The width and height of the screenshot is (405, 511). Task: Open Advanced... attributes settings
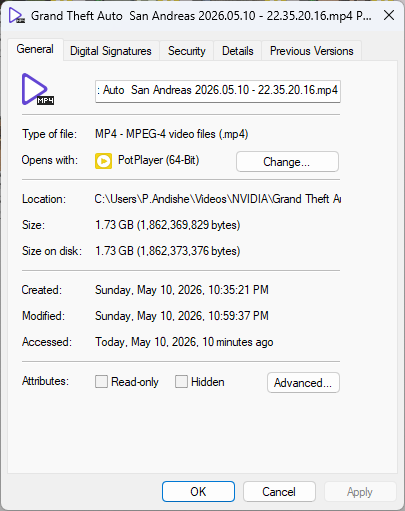pyautogui.click(x=303, y=383)
